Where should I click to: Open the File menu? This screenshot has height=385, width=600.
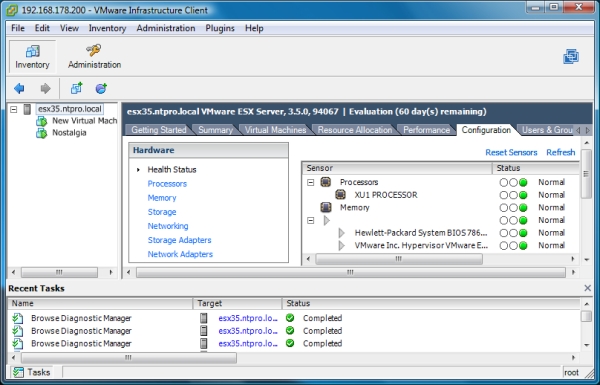(18, 28)
